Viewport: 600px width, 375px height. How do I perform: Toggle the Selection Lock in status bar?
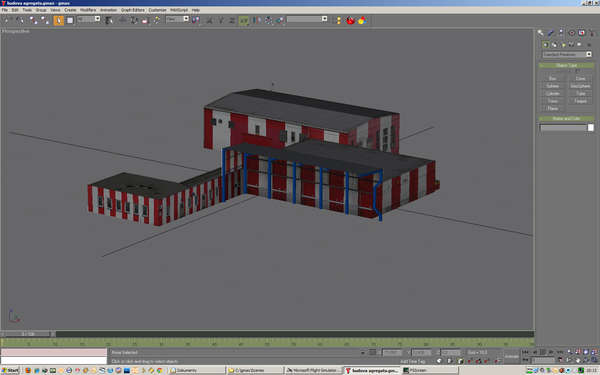tap(372, 352)
